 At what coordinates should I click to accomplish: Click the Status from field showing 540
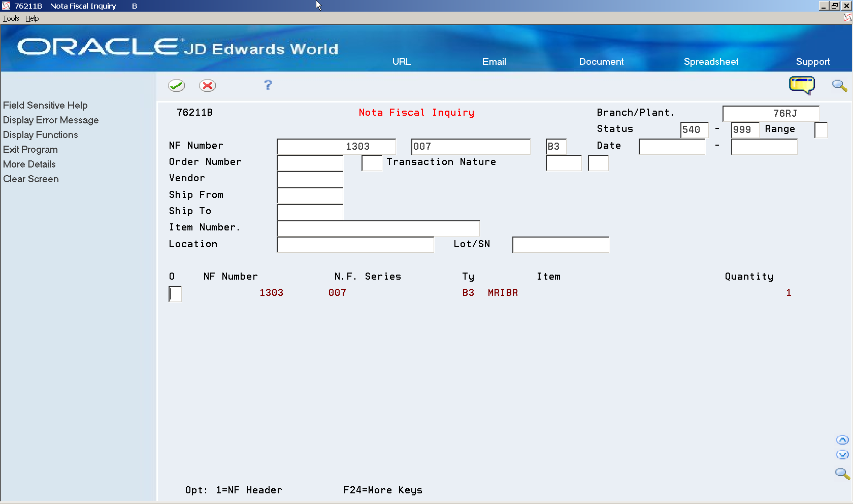pos(694,130)
